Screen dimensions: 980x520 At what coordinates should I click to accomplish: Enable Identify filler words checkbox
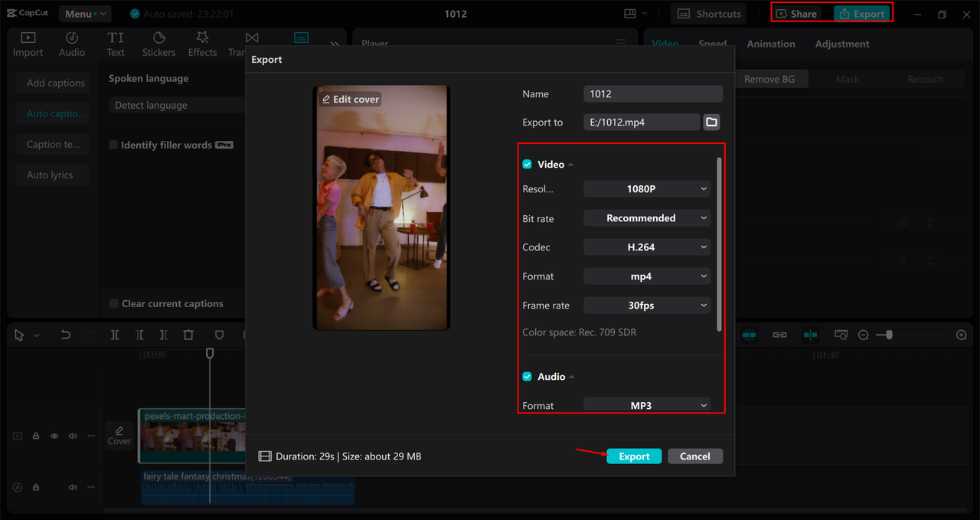(x=113, y=145)
